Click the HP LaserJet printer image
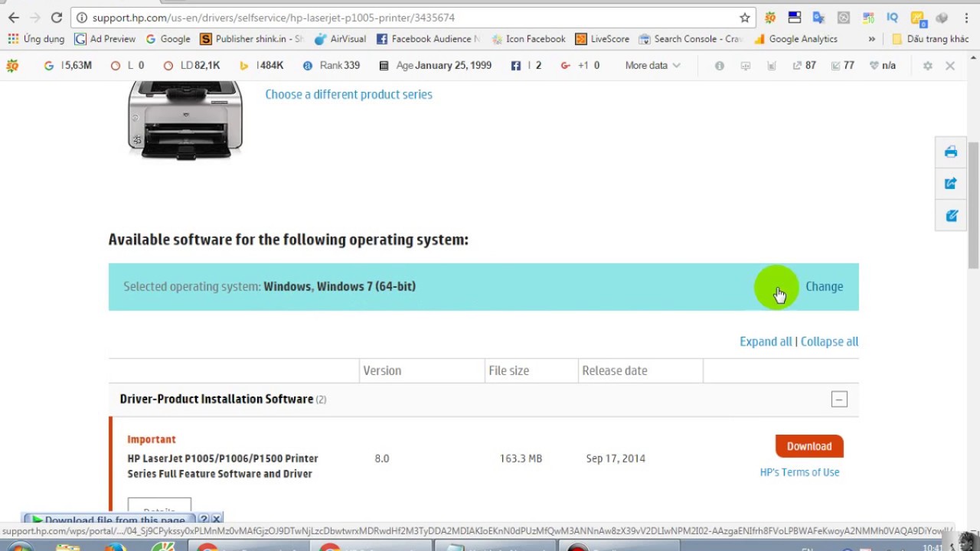The image size is (980, 551). (185, 120)
